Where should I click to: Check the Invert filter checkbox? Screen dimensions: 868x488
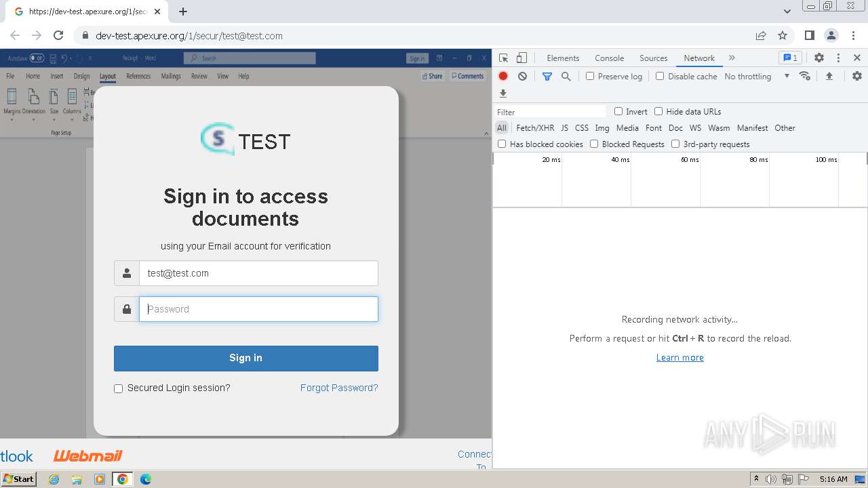(x=618, y=111)
